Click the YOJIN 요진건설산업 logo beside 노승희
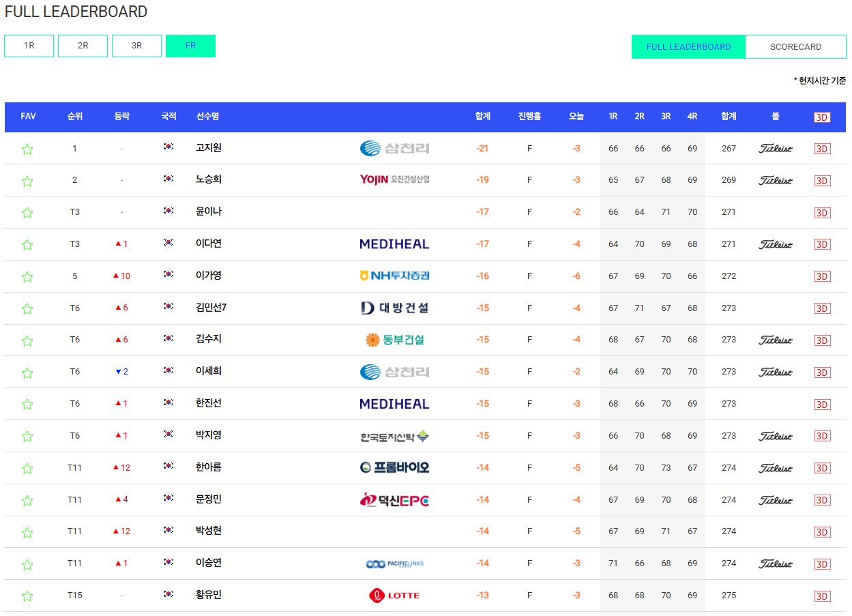The image size is (852, 616). point(394,180)
